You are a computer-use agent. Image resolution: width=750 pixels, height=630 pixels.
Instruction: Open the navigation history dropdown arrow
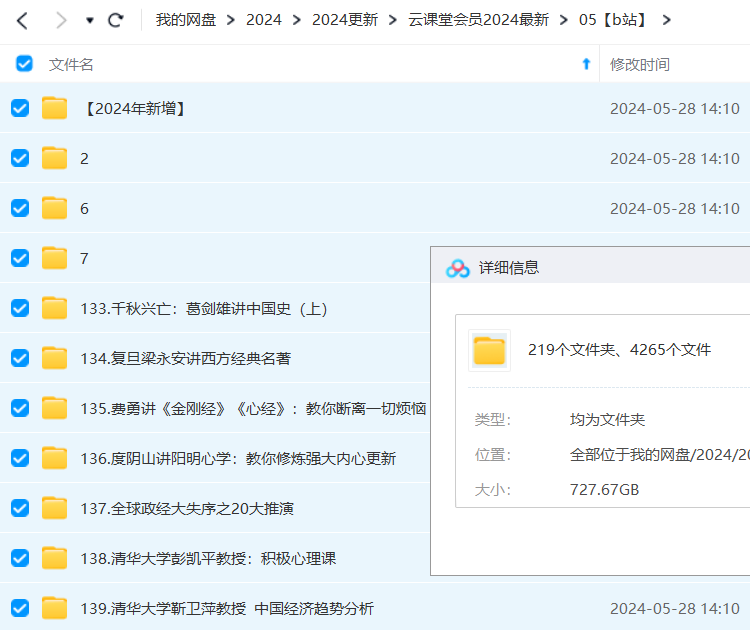pyautogui.click(x=90, y=21)
